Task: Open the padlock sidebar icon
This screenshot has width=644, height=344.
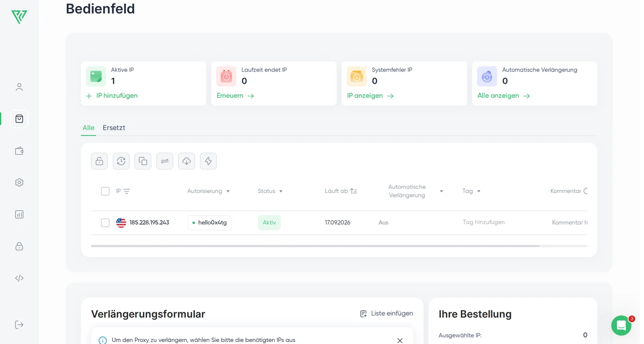Action: (19, 246)
